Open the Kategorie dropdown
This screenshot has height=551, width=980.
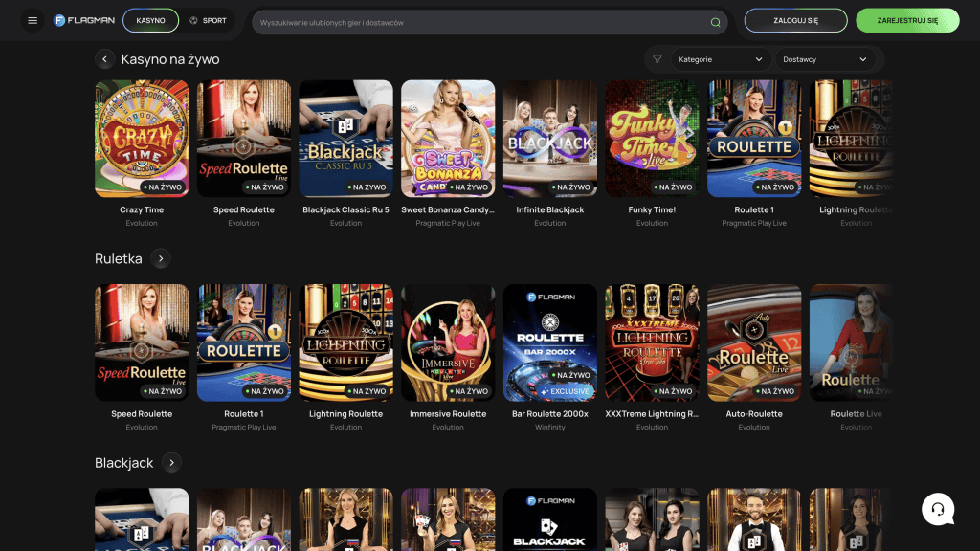(721, 59)
